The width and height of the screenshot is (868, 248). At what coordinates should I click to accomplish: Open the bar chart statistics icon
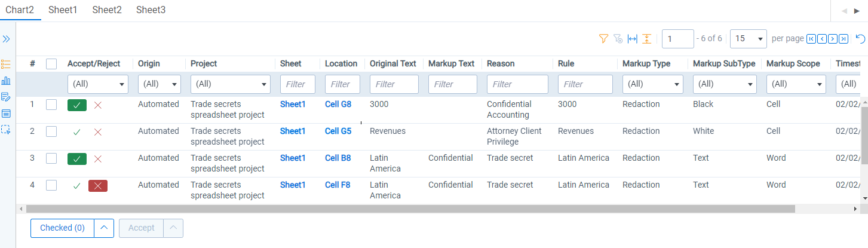(6, 81)
